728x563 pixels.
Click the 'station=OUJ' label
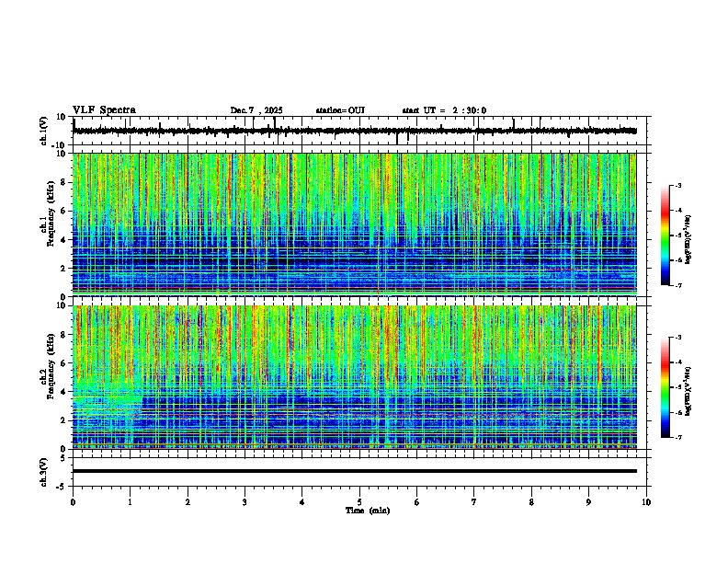(340, 110)
